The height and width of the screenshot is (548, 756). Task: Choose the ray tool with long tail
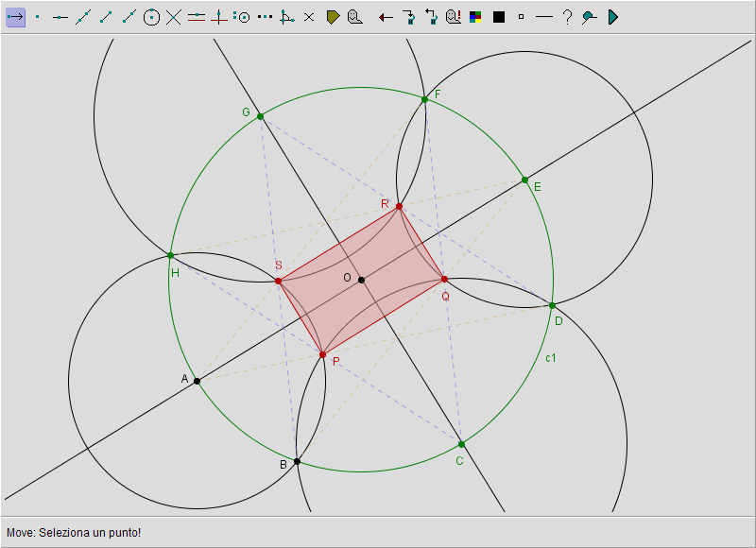coord(129,17)
